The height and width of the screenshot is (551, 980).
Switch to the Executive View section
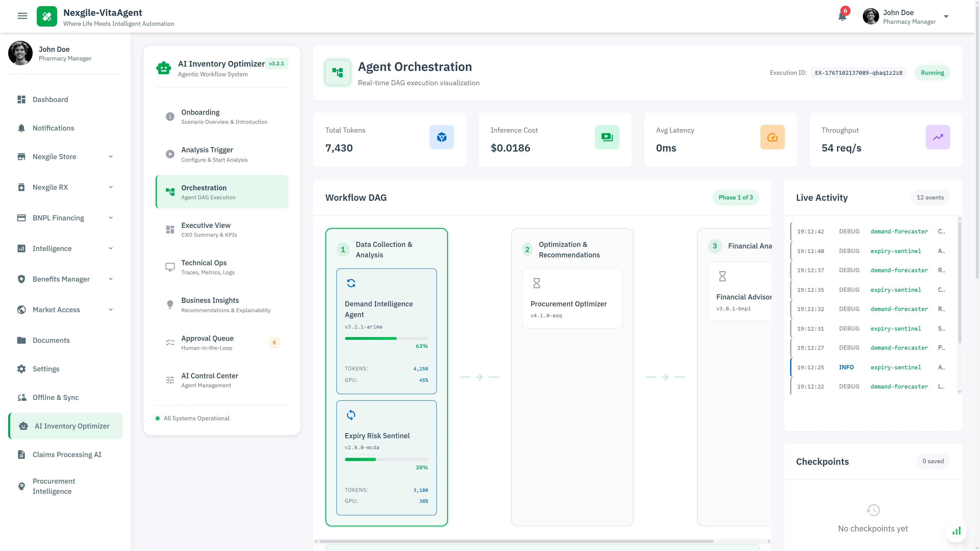(205, 229)
